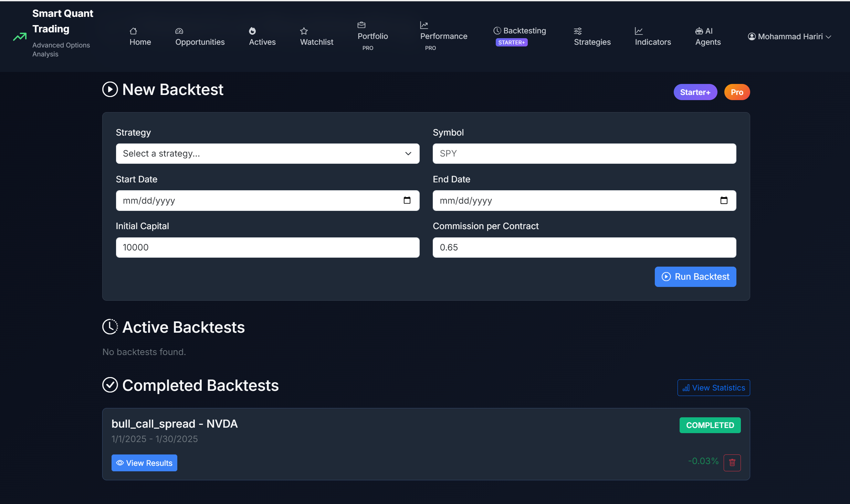Open the End Date calendar picker
Viewport: 850px width, 504px height.
pos(724,200)
